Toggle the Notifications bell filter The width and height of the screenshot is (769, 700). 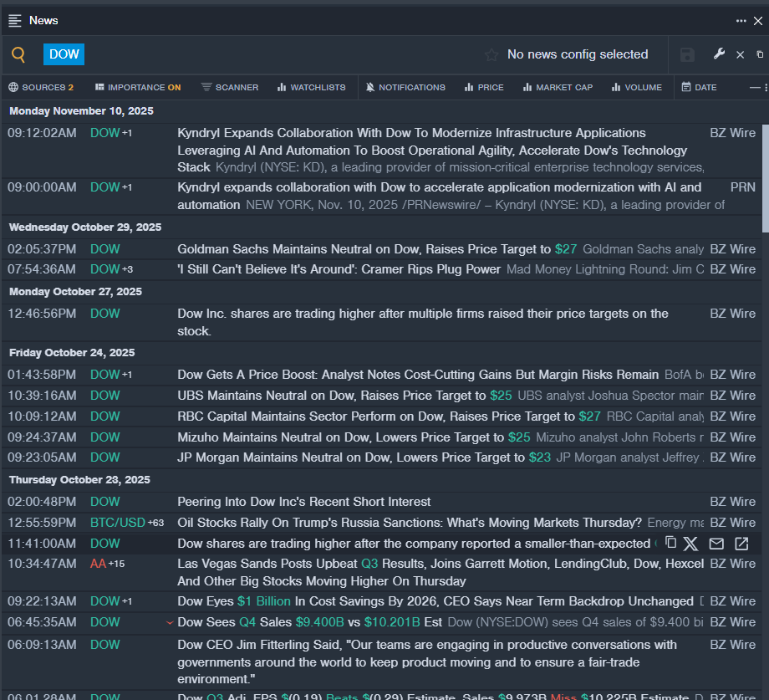[x=406, y=87]
